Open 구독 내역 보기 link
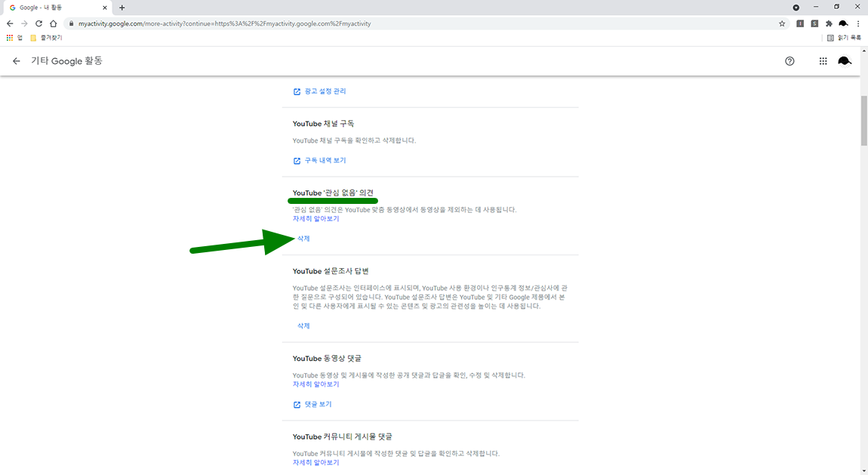 319,161
